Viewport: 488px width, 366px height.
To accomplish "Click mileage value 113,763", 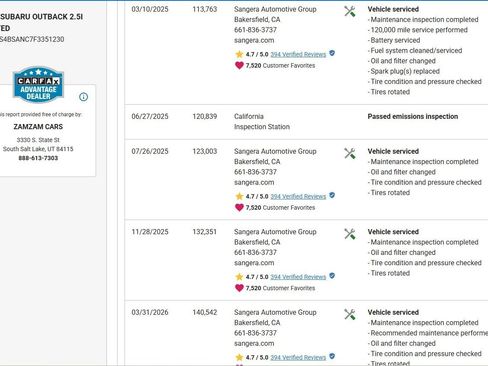I will pyautogui.click(x=205, y=9).
